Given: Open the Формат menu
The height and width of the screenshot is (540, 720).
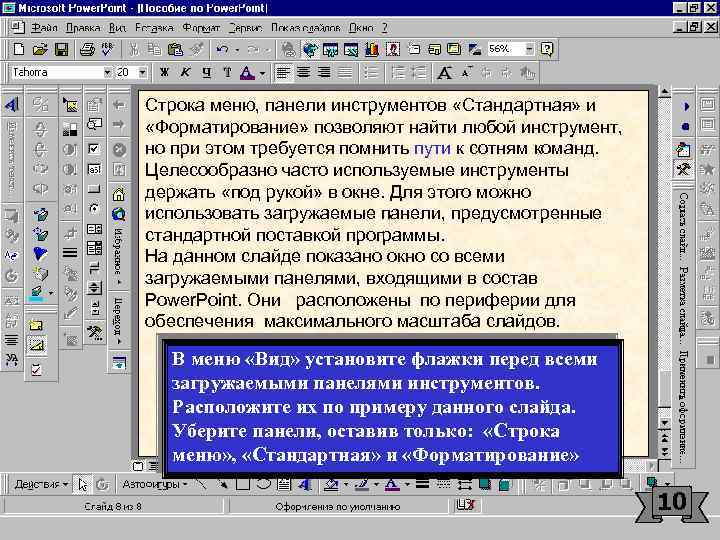Looking at the screenshot, I should 201,28.
